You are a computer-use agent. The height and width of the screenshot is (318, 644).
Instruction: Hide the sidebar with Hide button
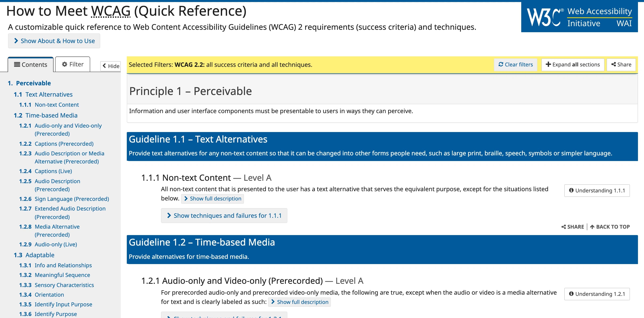pyautogui.click(x=110, y=66)
